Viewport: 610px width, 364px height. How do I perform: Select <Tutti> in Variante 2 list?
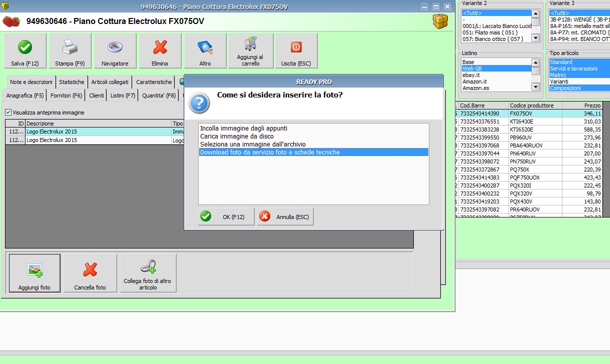coord(496,13)
